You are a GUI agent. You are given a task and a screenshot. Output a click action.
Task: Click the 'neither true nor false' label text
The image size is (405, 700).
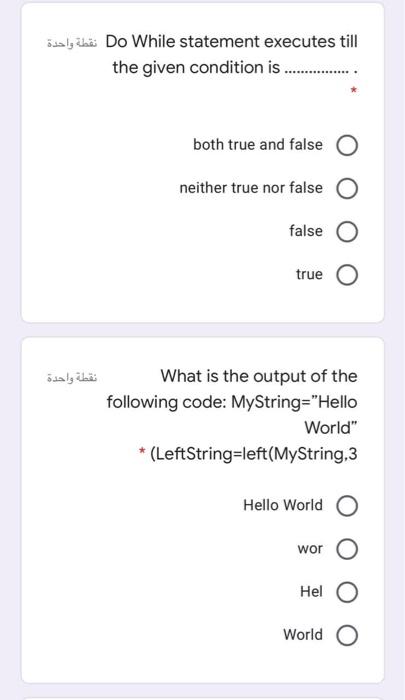251,188
